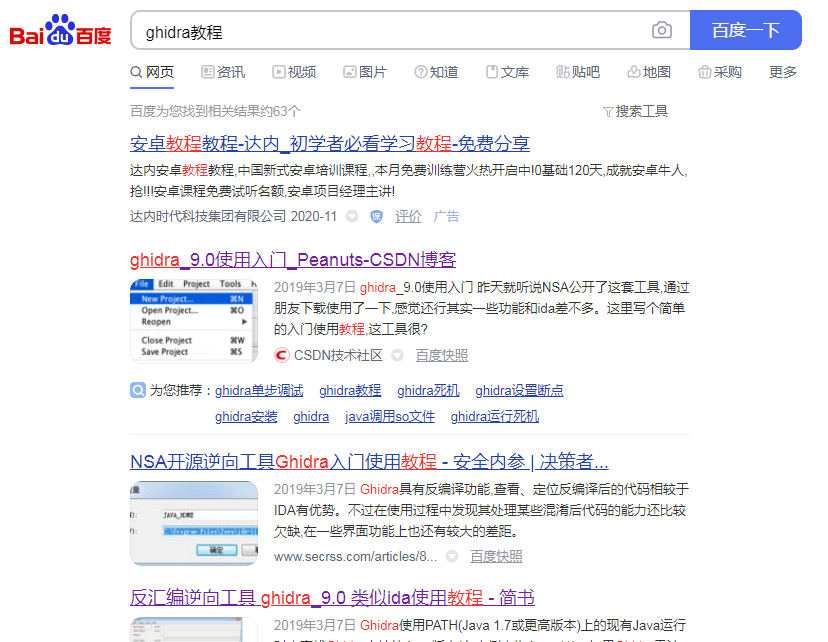Switch to the 采购 tab

(720, 72)
